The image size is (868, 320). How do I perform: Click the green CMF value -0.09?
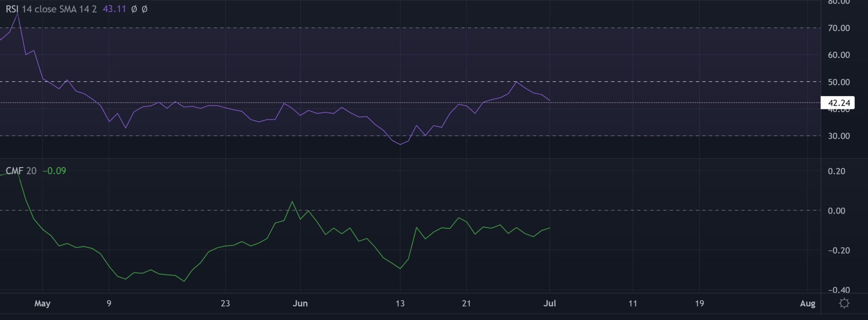coord(54,171)
